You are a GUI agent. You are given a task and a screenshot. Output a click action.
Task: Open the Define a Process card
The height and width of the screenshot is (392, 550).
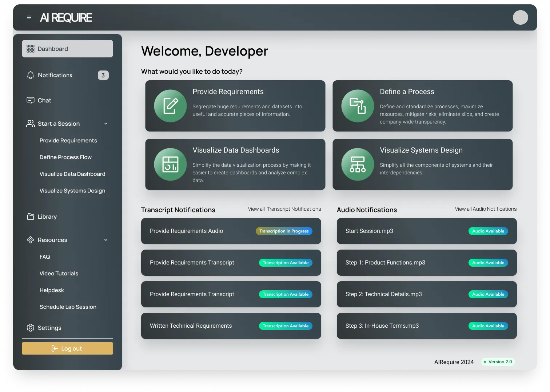[x=422, y=106]
